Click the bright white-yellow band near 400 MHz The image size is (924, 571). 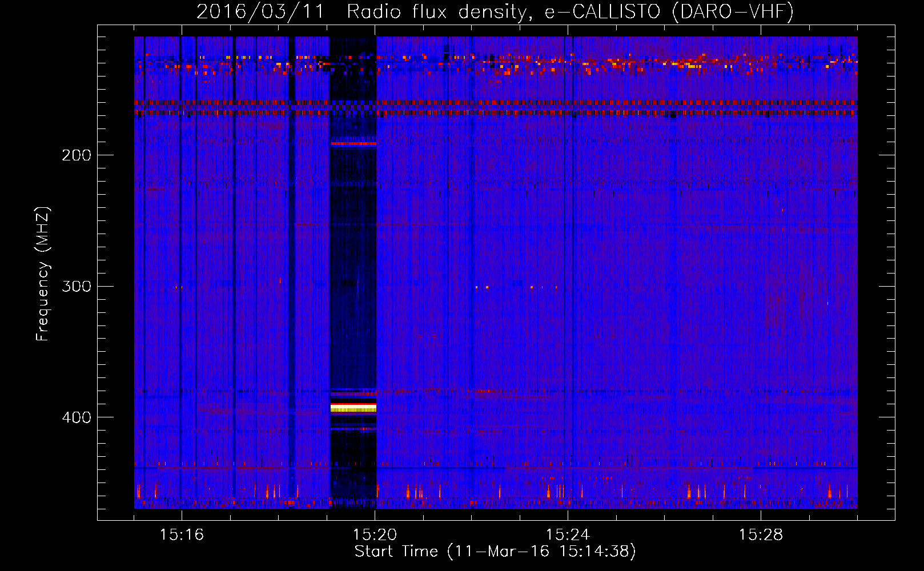click(x=353, y=407)
